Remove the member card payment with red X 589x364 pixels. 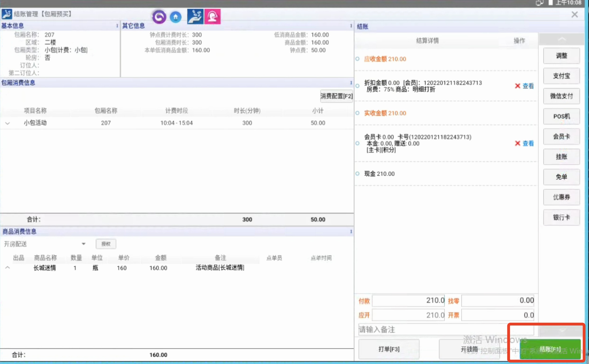click(x=517, y=143)
